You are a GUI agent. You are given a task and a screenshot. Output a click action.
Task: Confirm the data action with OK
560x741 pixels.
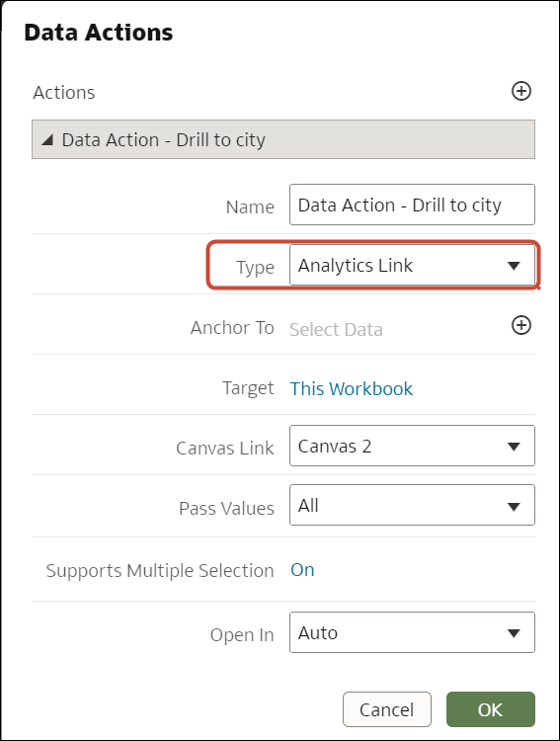pyautogui.click(x=491, y=709)
